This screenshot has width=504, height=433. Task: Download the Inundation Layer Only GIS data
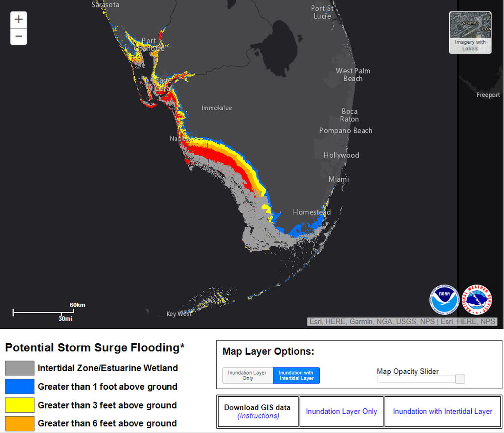341,411
